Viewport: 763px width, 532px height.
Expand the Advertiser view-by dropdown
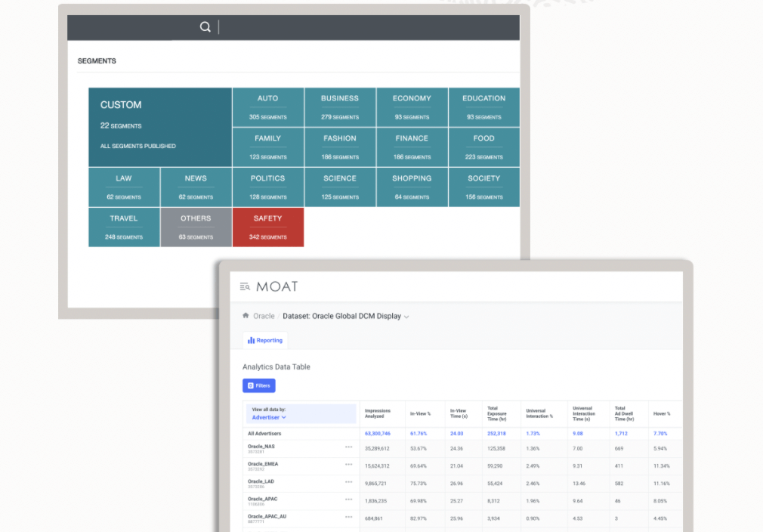(269, 418)
